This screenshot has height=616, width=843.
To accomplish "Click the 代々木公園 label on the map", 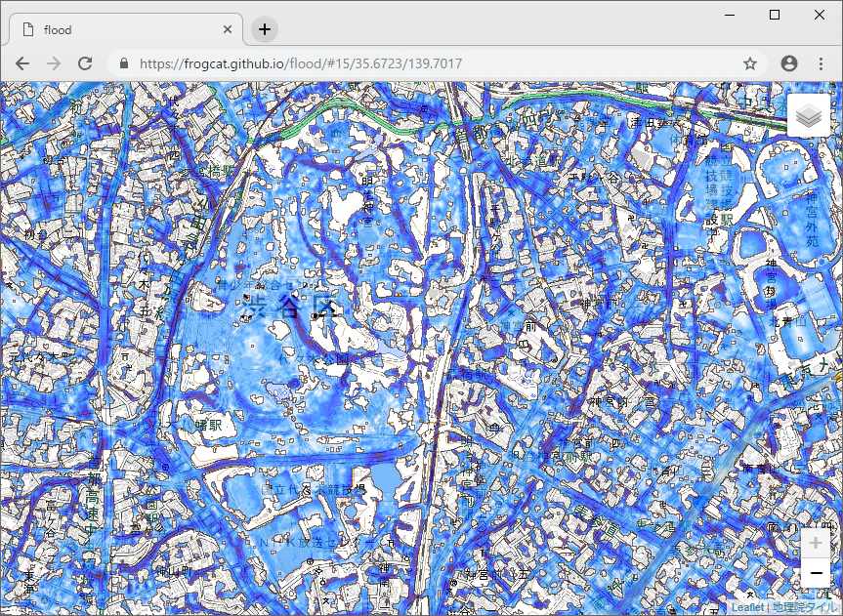I will [x=314, y=358].
